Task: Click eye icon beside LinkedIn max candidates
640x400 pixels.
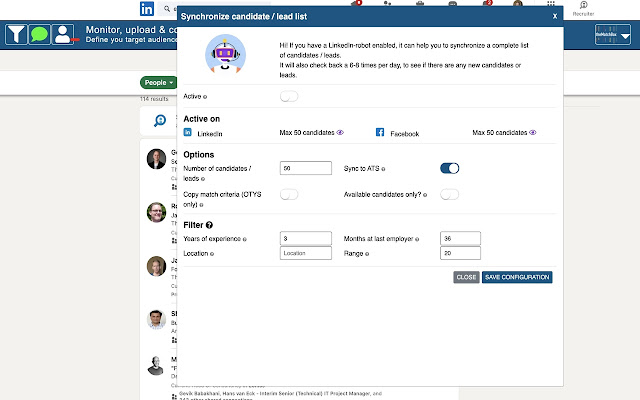Action: (x=340, y=132)
